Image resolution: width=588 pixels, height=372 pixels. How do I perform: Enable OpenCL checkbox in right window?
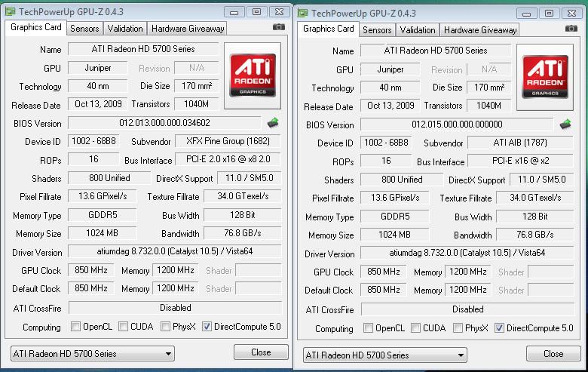coord(368,328)
